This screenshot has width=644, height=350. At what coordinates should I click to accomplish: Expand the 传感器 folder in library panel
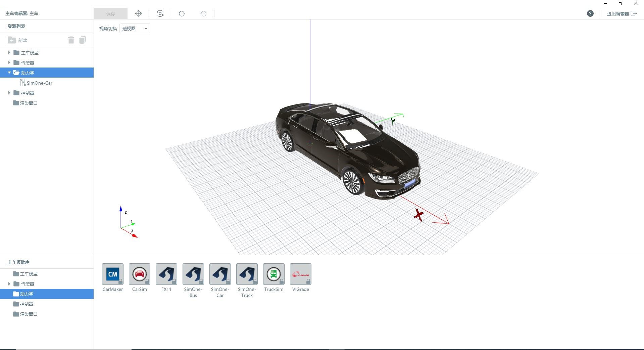pos(9,284)
